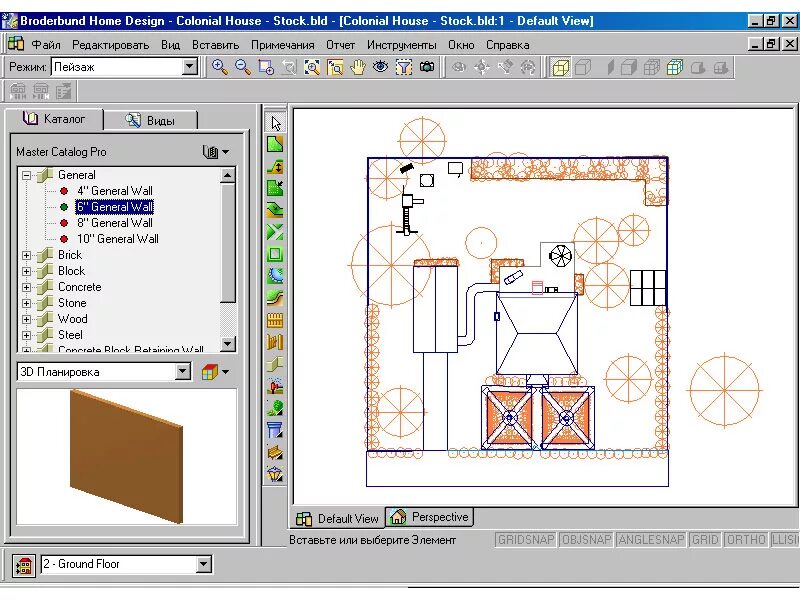Click the catalog list scroll up arrow

[x=228, y=176]
